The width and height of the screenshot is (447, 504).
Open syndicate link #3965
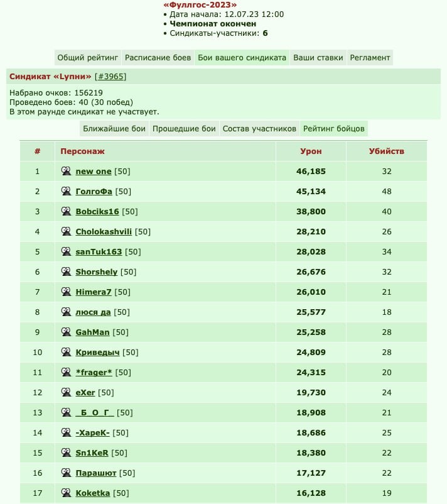110,77
